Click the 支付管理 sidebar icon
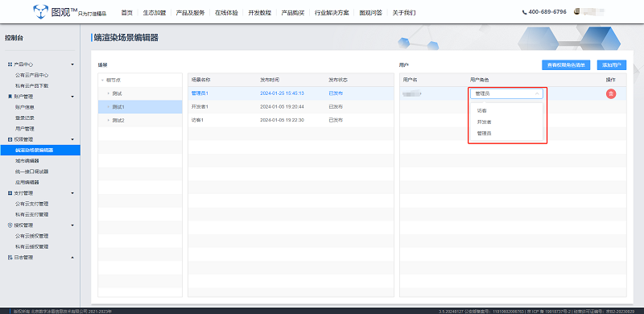 (x=10, y=193)
